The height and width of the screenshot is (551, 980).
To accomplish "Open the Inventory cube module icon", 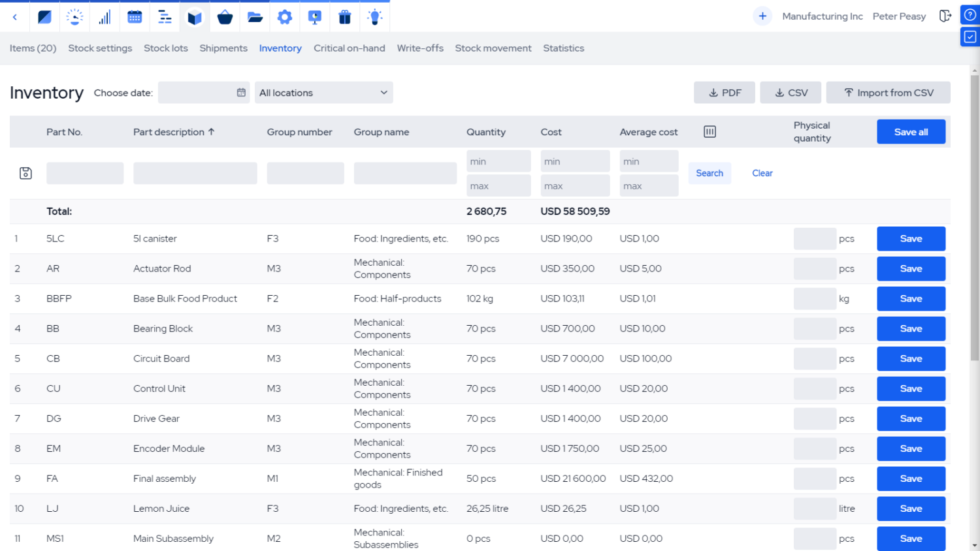I will 194,16.
